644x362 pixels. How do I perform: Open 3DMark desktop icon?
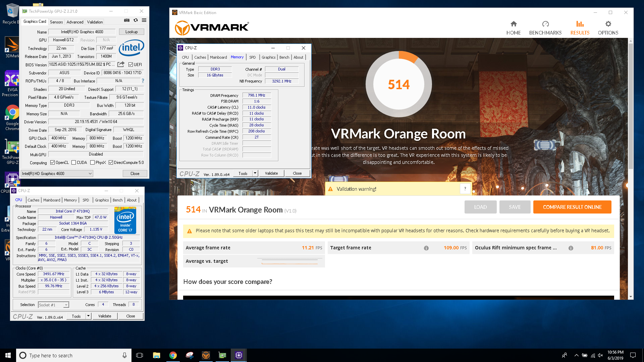tap(12, 48)
